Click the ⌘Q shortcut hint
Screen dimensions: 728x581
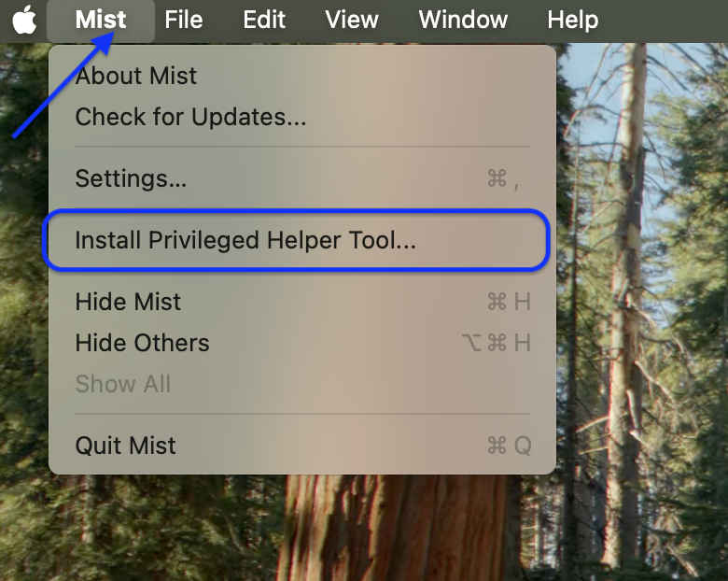tap(509, 446)
